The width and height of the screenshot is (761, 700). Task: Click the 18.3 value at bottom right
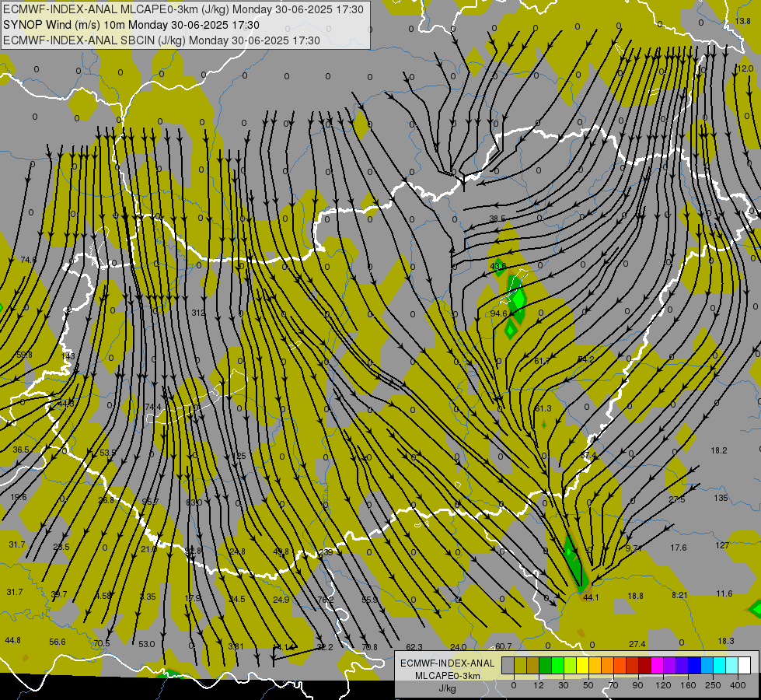pos(726,641)
